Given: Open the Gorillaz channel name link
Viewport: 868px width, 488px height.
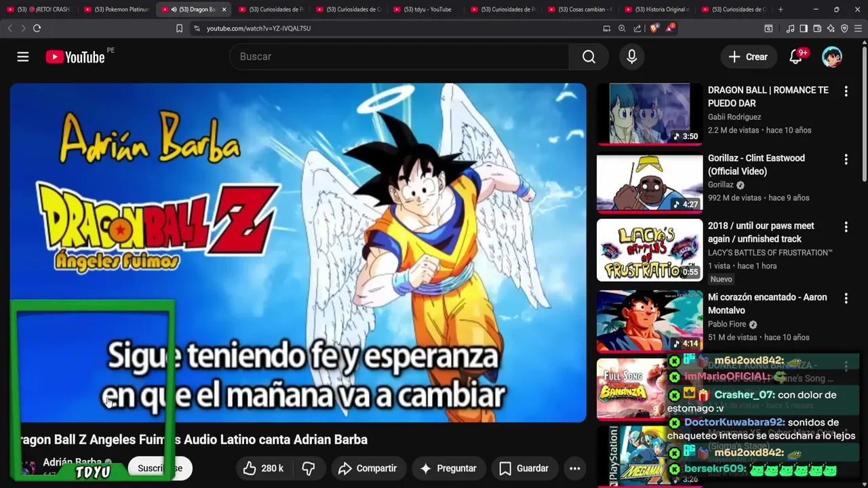Looking at the screenshot, I should point(721,185).
